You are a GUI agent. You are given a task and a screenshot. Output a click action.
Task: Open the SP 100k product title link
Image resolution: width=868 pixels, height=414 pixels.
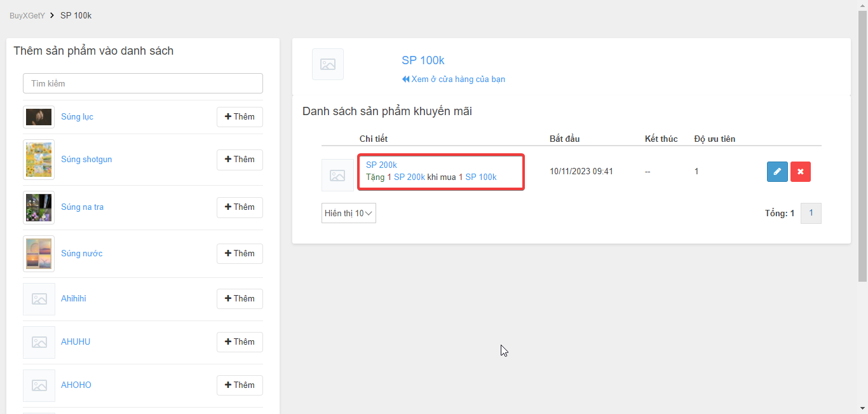coord(423,60)
